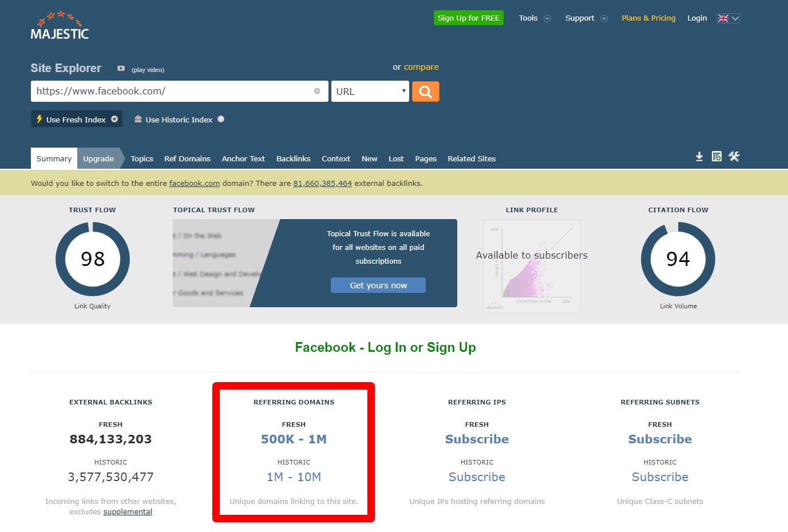
Task: Click the download arrow icon
Action: [x=699, y=156]
